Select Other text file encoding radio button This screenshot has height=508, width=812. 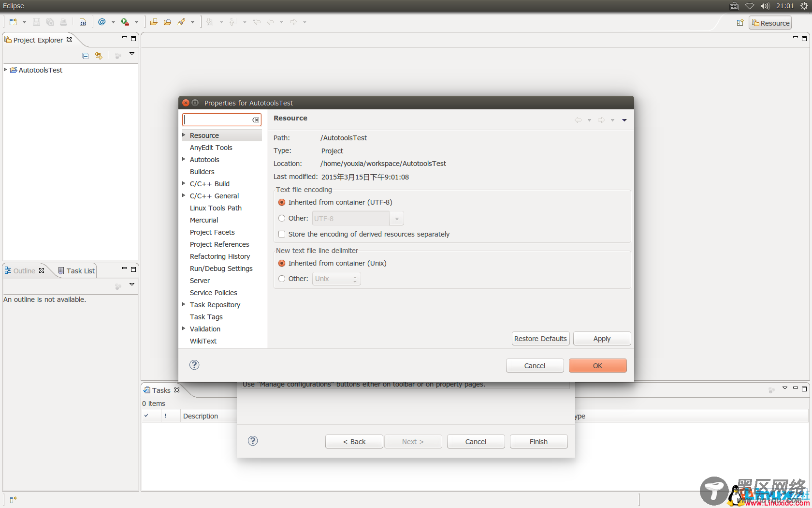(x=282, y=218)
